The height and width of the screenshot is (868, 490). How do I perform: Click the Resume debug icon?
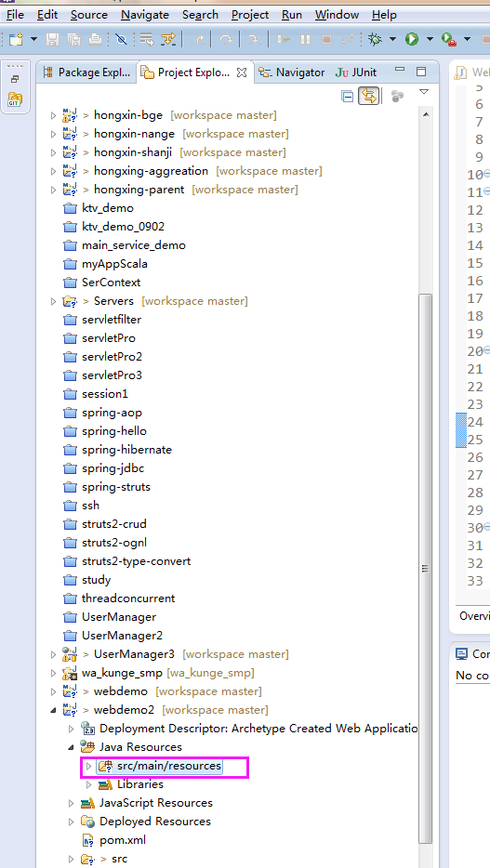tap(284, 39)
